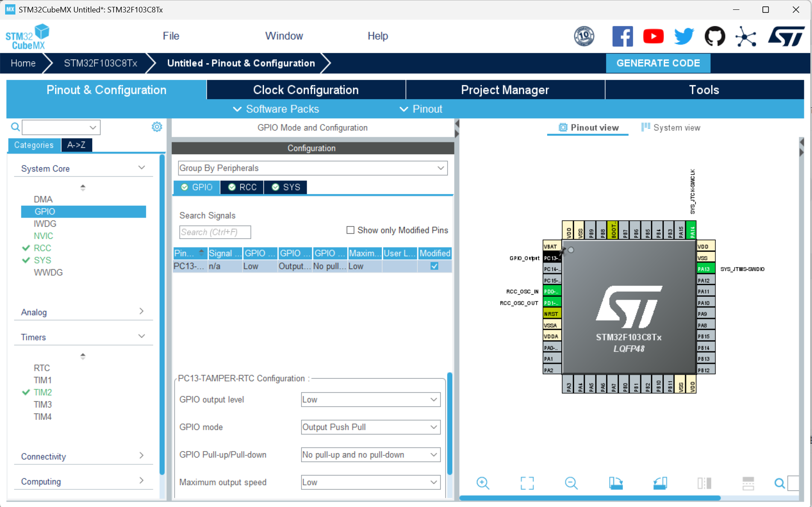Open the File menu

coord(171,36)
